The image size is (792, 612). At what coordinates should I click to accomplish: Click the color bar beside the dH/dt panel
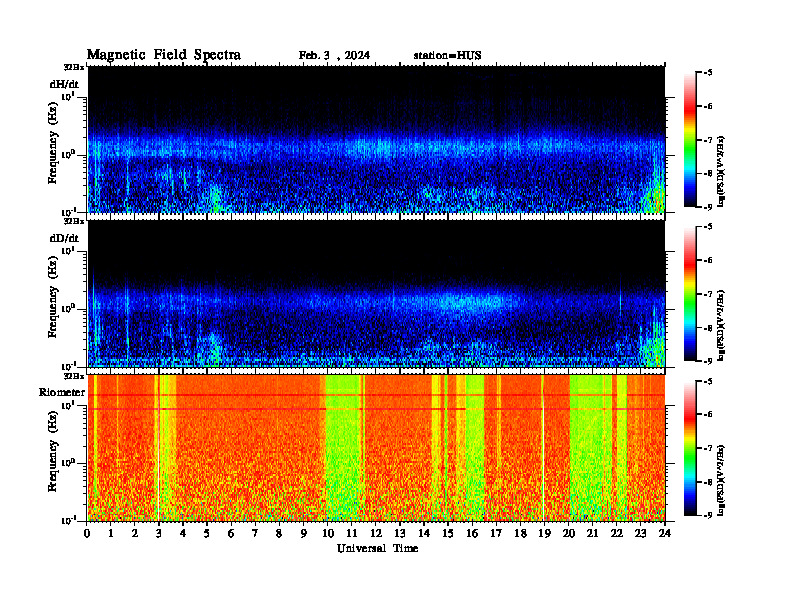690,140
